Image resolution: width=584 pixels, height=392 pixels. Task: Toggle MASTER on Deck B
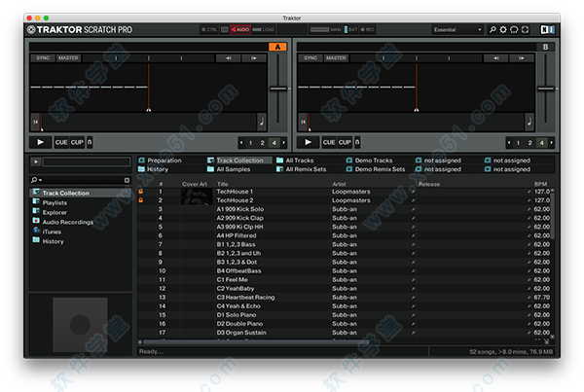tap(336, 58)
